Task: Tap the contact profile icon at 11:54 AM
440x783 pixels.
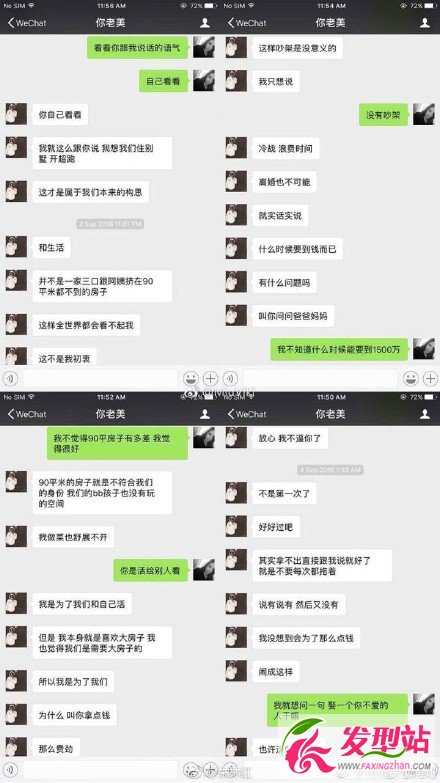Action: tap(425, 23)
